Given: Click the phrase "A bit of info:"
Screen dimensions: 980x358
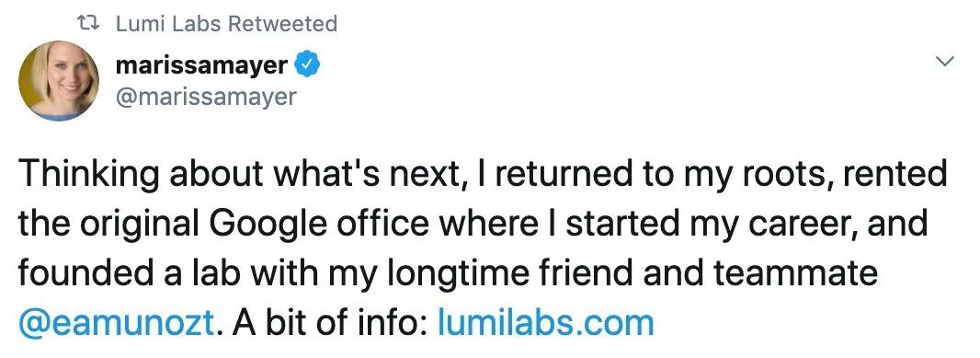Looking at the screenshot, I should pos(327,323).
